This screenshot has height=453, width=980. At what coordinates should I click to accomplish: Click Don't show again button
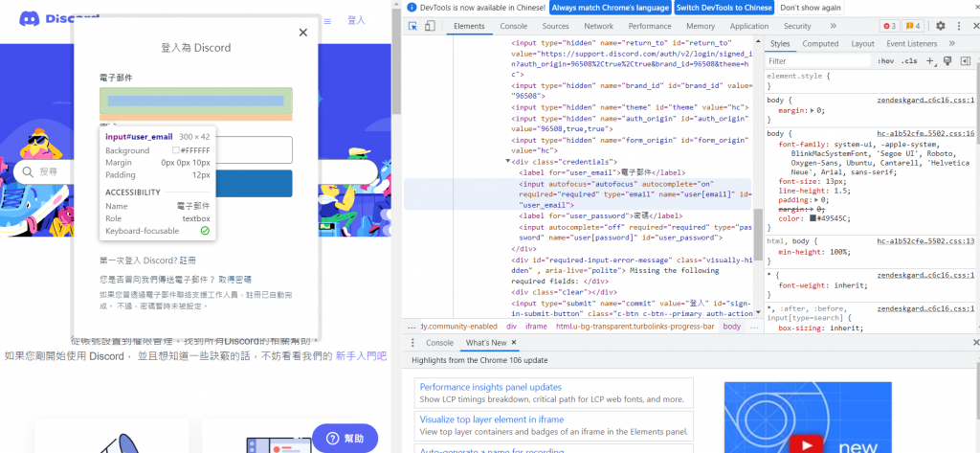[x=811, y=8]
